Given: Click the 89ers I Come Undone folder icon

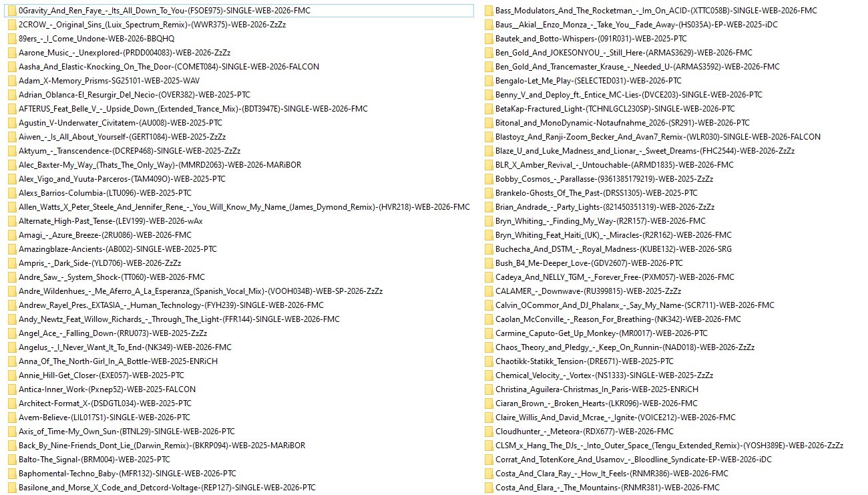Looking at the screenshot, I should pos(12,39).
